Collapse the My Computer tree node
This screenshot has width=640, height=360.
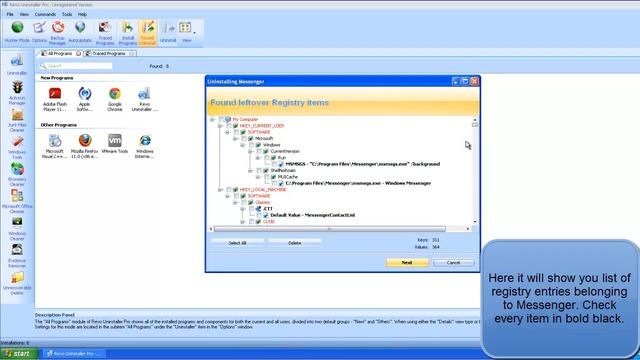click(212, 120)
